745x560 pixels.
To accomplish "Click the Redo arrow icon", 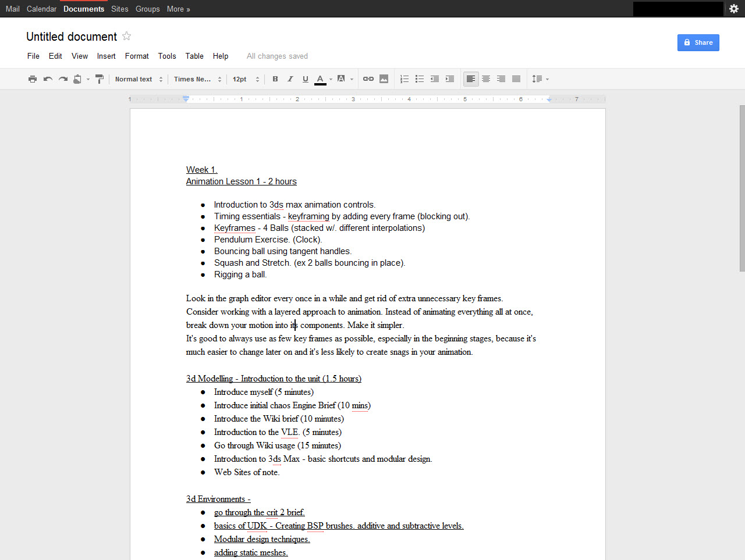I will point(63,79).
